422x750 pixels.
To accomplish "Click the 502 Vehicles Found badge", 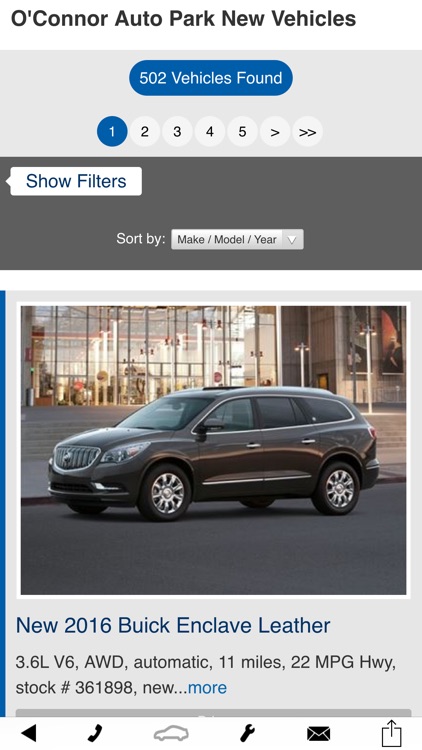I will 211,78.
